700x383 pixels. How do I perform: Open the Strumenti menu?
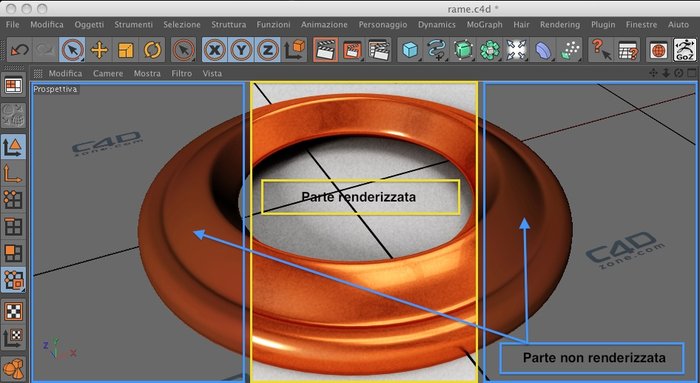click(133, 25)
